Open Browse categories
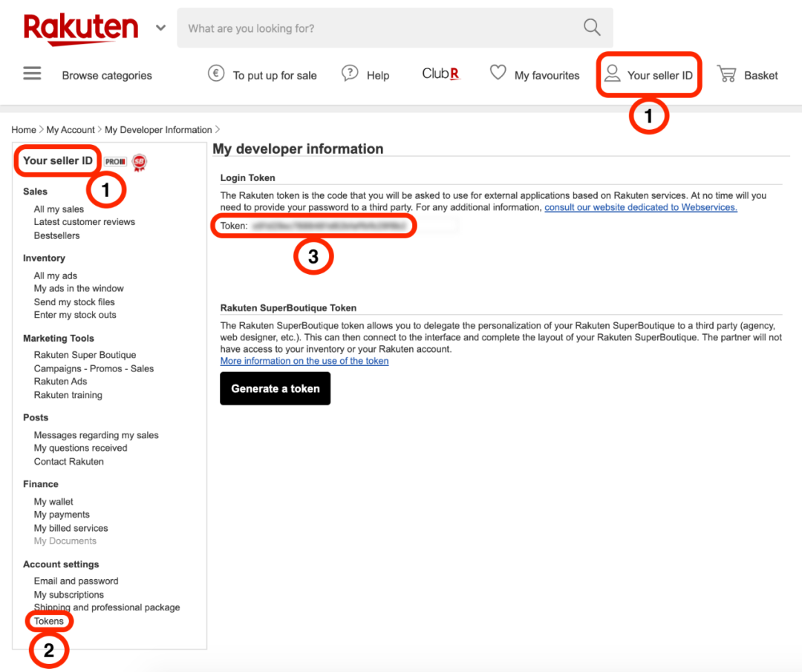Screen dimensions: 802x672 click(x=107, y=76)
